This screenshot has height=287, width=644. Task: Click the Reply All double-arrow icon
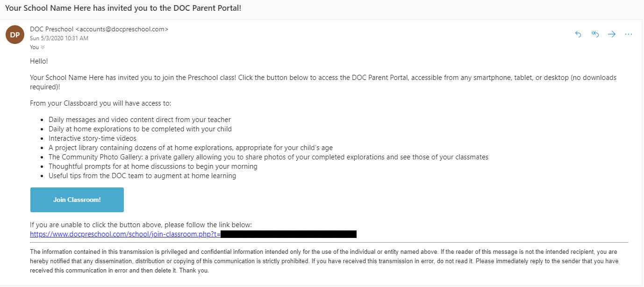pyautogui.click(x=595, y=34)
